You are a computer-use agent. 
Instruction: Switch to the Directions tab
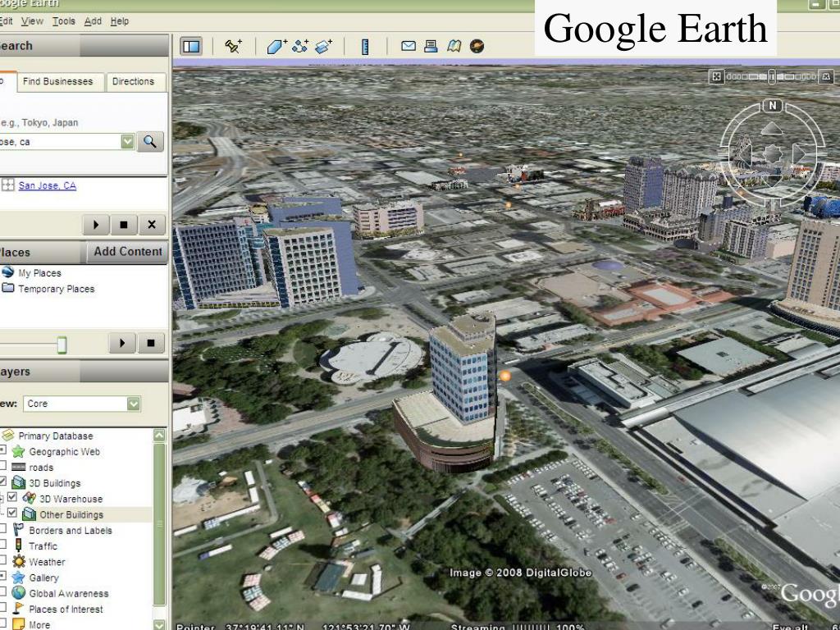click(135, 81)
